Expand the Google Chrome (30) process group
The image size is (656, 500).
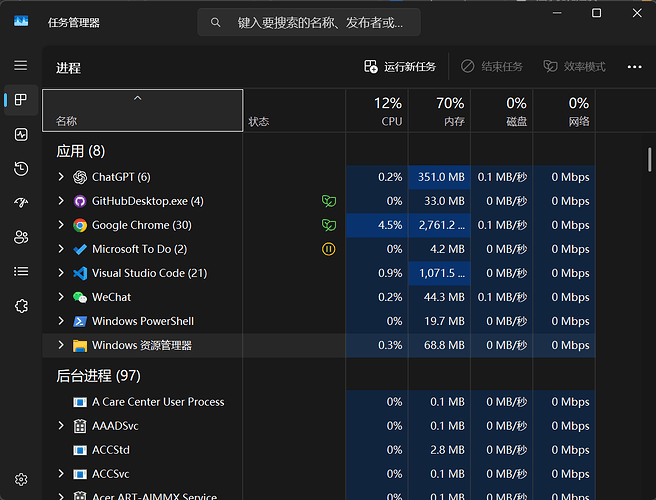tap(61, 225)
